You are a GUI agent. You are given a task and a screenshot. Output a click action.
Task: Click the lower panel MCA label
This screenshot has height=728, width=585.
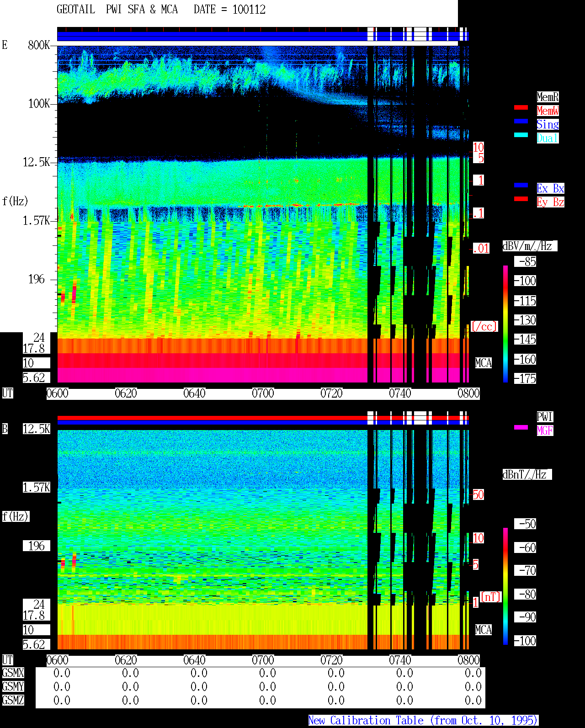[484, 630]
